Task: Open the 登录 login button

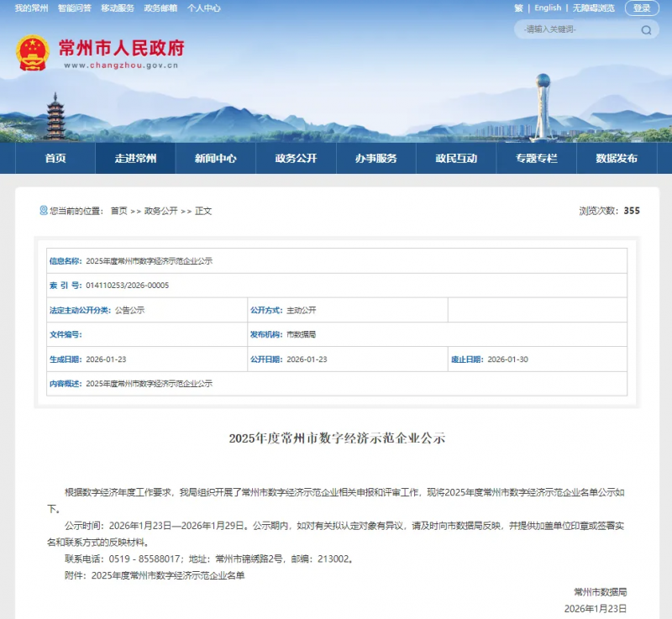Action: (643, 8)
